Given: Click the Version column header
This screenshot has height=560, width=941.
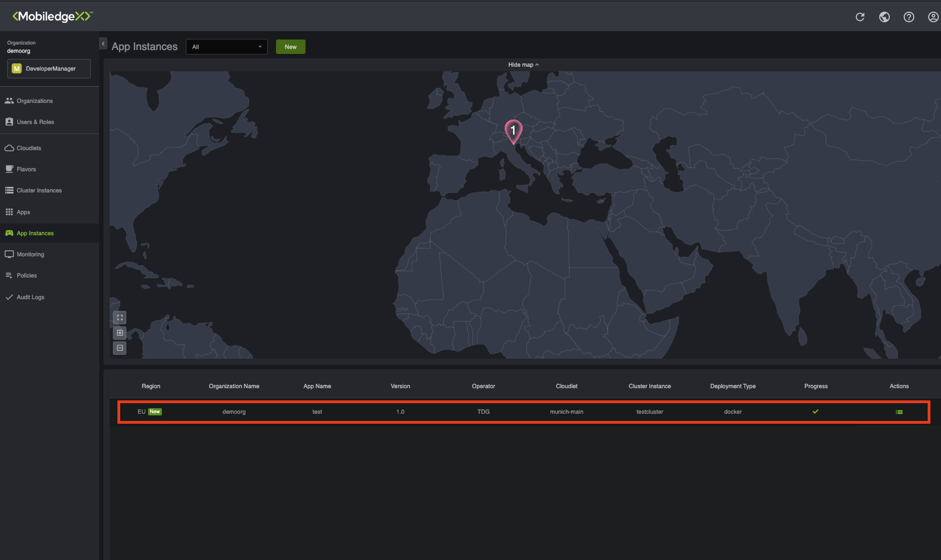Looking at the screenshot, I should click(400, 386).
